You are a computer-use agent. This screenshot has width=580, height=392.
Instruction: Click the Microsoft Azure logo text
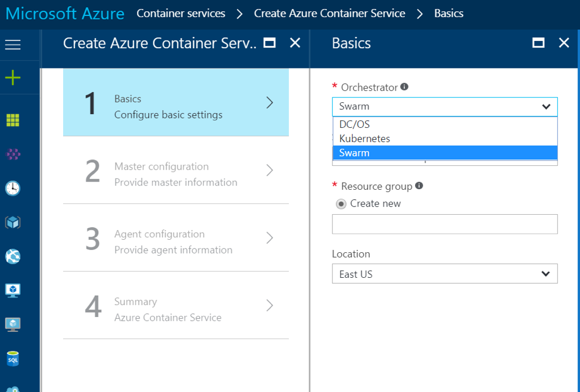pyautogui.click(x=65, y=14)
